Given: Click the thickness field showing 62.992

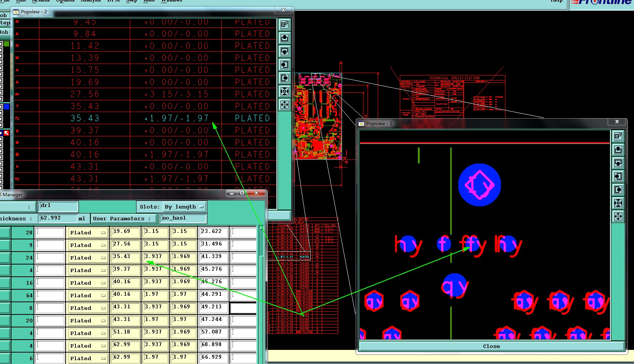Looking at the screenshot, I should coord(58,218).
